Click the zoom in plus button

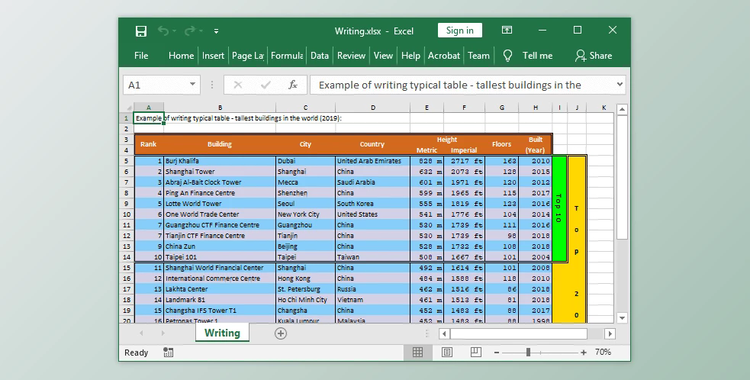click(x=584, y=353)
